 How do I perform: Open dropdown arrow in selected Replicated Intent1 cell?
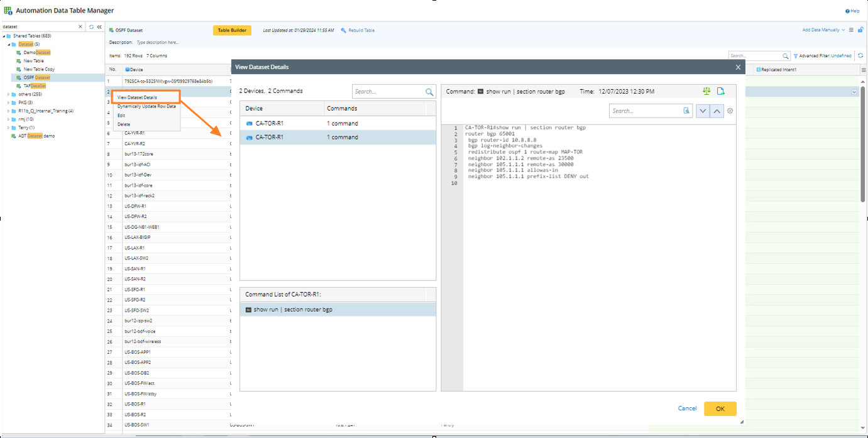[854, 92]
